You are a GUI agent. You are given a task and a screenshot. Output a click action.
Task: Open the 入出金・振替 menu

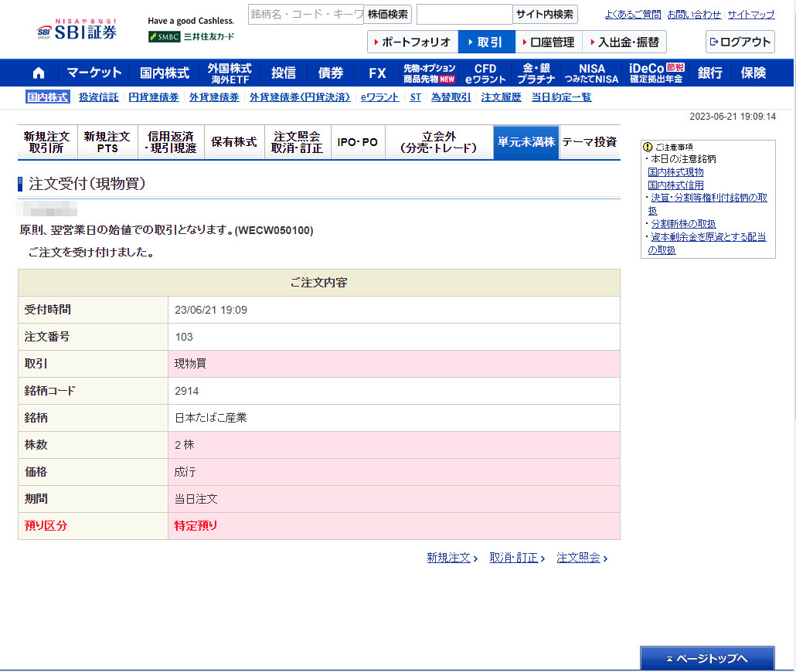624,42
